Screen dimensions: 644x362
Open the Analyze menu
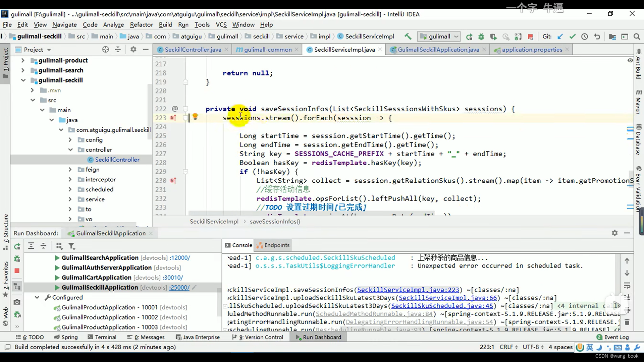(x=113, y=24)
